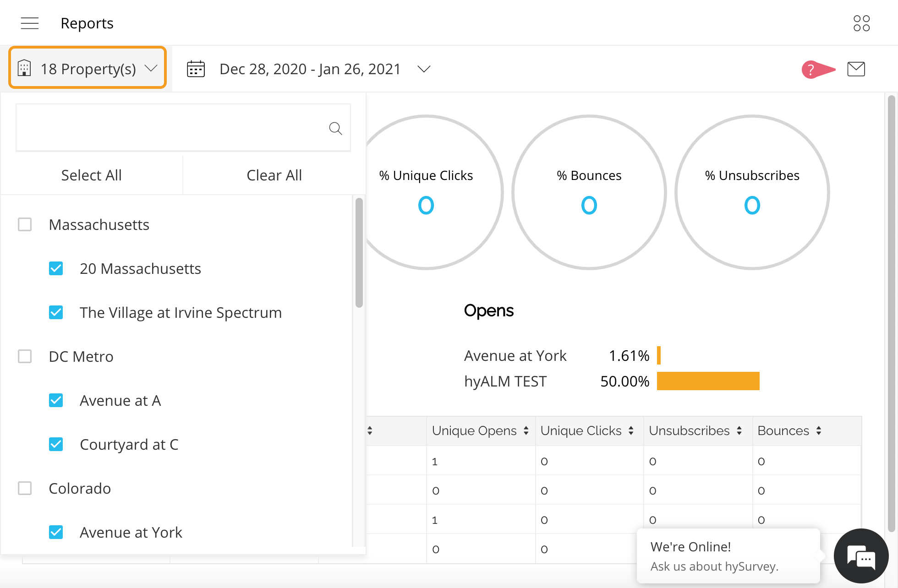The width and height of the screenshot is (898, 588).
Task: Click the calendar icon beside date range
Action: [196, 69]
